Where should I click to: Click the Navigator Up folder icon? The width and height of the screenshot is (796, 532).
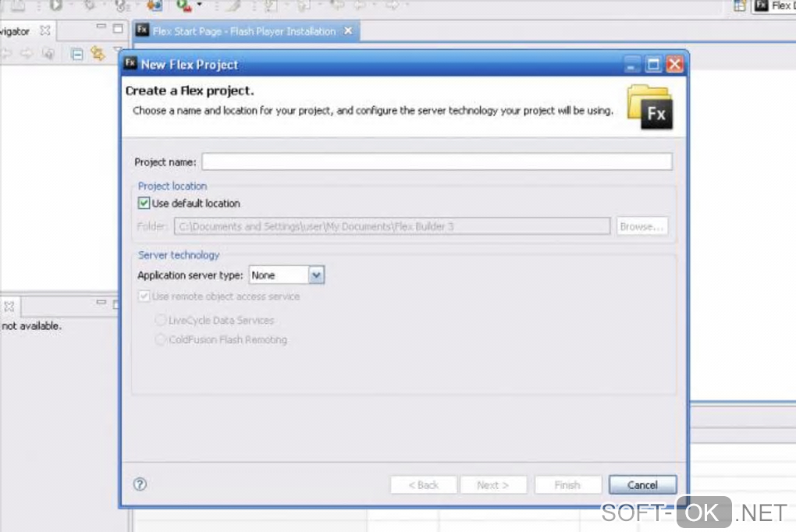(48, 53)
